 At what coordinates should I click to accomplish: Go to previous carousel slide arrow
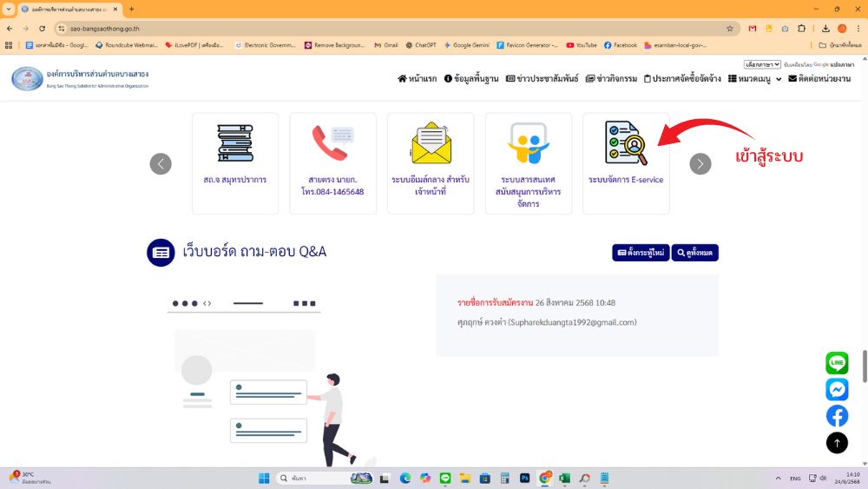point(161,163)
